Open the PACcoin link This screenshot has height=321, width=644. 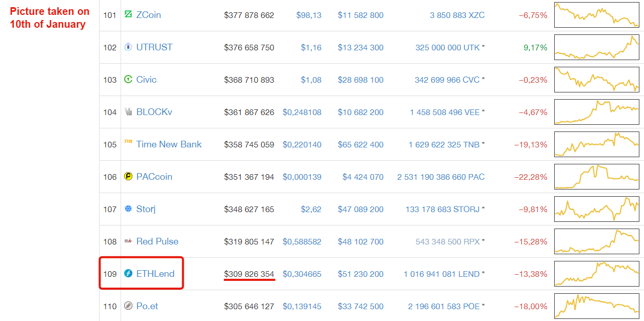click(x=154, y=177)
